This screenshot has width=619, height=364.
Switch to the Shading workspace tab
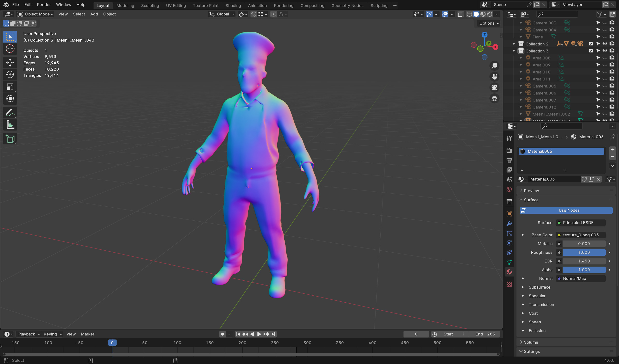click(x=233, y=5)
